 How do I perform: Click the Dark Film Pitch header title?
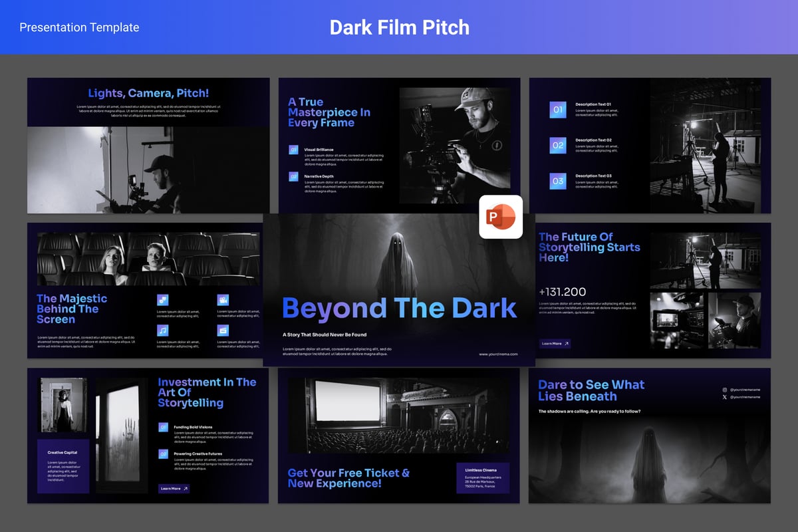point(399,27)
